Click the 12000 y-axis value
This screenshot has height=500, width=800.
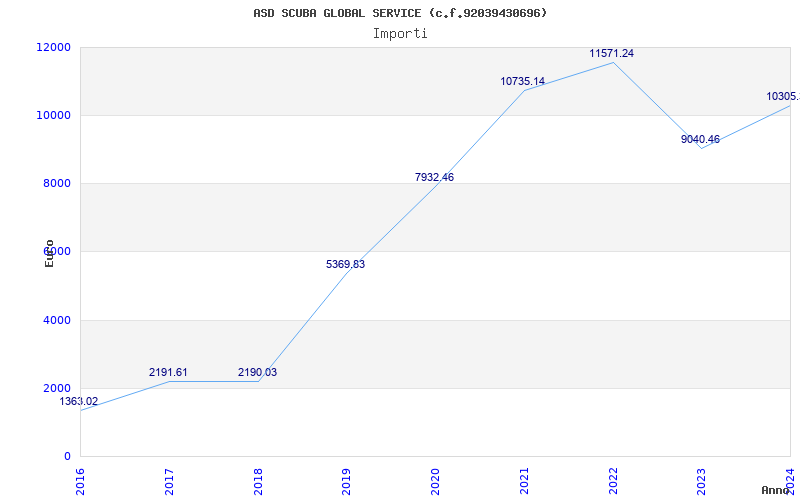click(53, 47)
